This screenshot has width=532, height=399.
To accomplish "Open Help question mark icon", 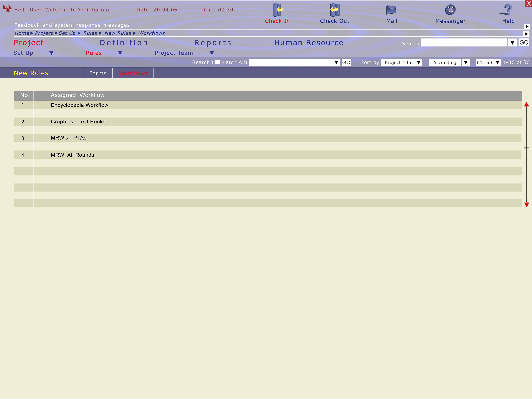I will (x=507, y=10).
